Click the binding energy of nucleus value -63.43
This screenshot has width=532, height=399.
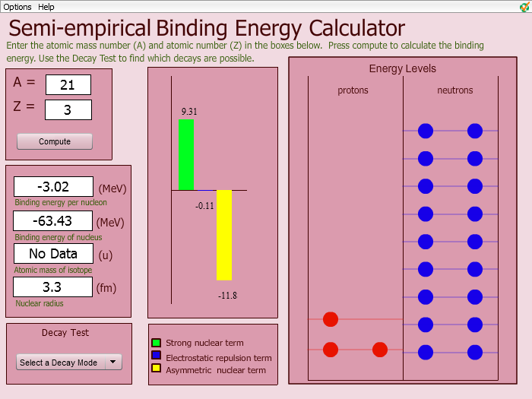52,221
